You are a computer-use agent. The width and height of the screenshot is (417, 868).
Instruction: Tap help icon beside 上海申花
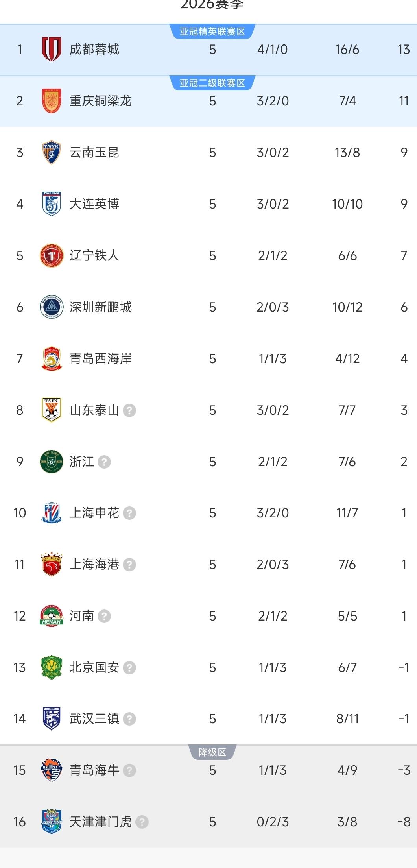tap(129, 513)
